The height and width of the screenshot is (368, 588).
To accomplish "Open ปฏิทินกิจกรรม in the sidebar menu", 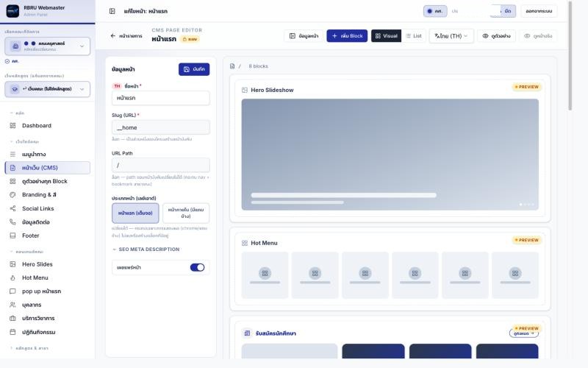I will 47,332.
